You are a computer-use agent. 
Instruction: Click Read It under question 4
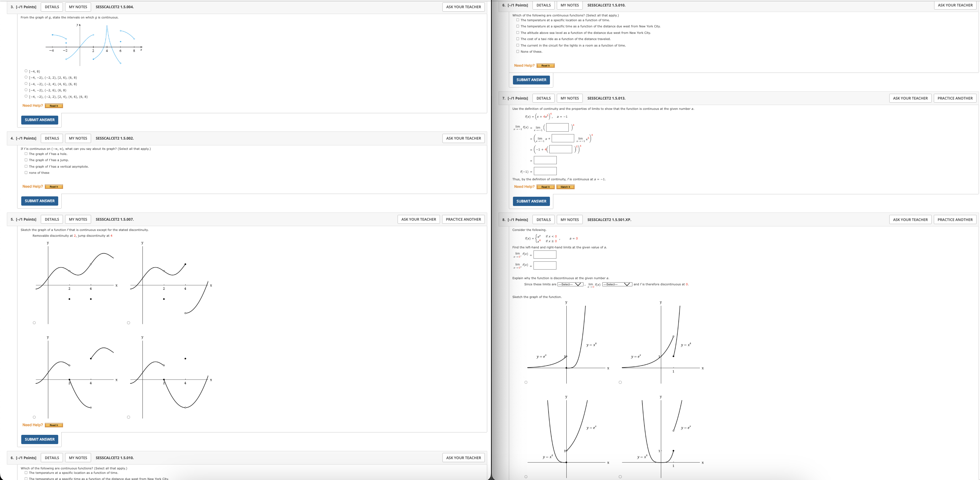(x=54, y=186)
